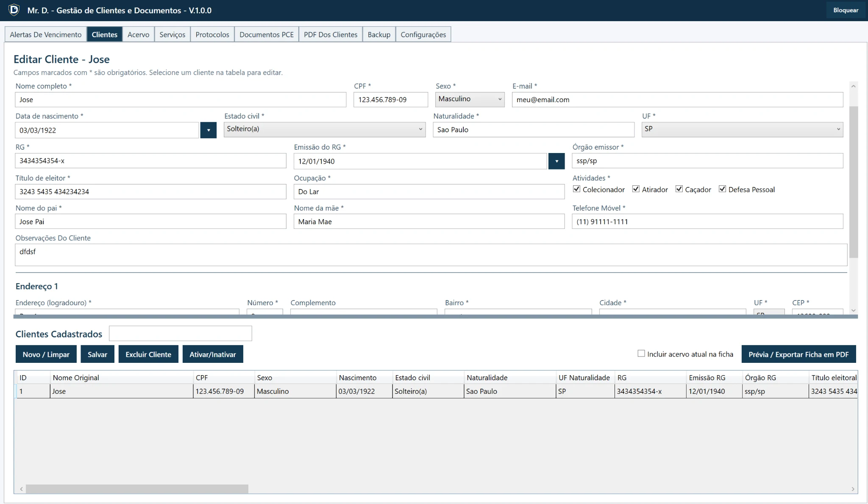The image size is (868, 504).
Task: Go to the Serviços tab
Action: click(x=172, y=34)
